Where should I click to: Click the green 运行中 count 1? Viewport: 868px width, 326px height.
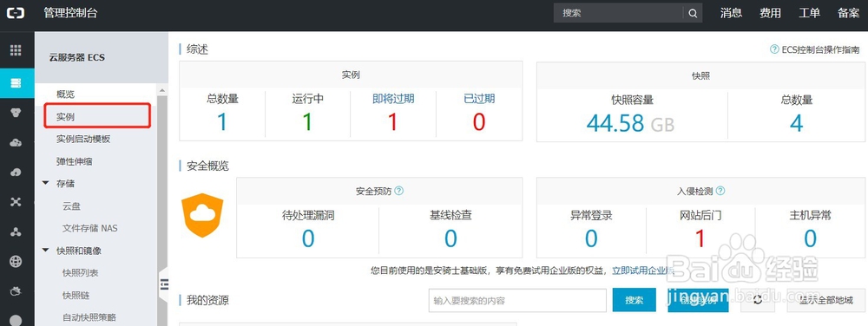(308, 121)
